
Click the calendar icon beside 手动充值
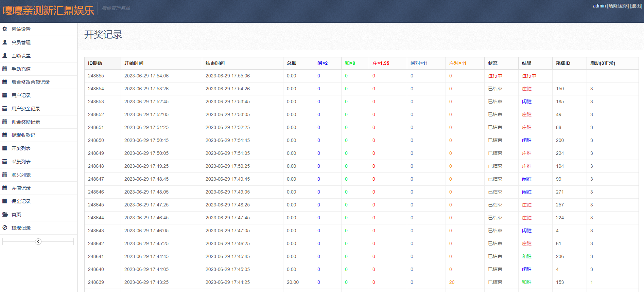[5, 69]
